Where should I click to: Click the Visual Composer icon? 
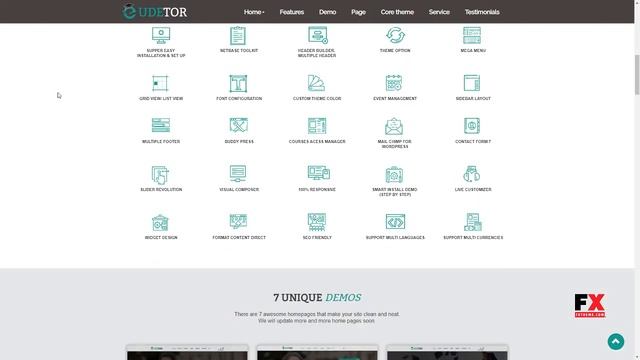tap(238, 173)
